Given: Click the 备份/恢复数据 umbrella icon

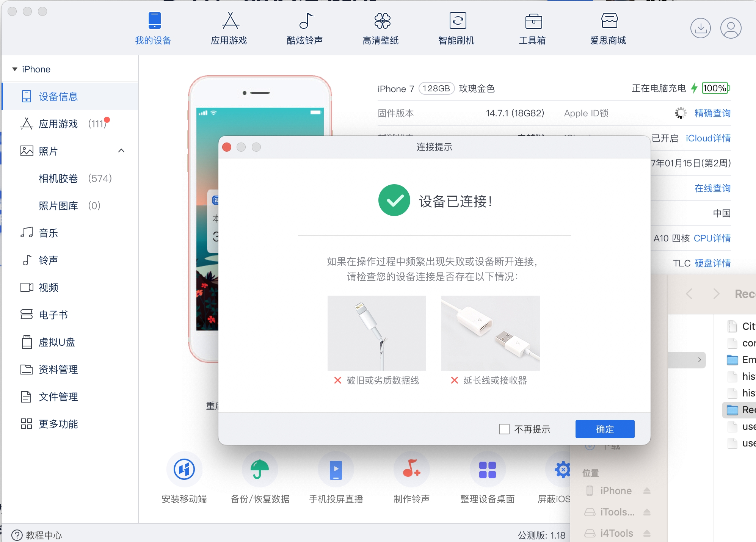Looking at the screenshot, I should [260, 469].
